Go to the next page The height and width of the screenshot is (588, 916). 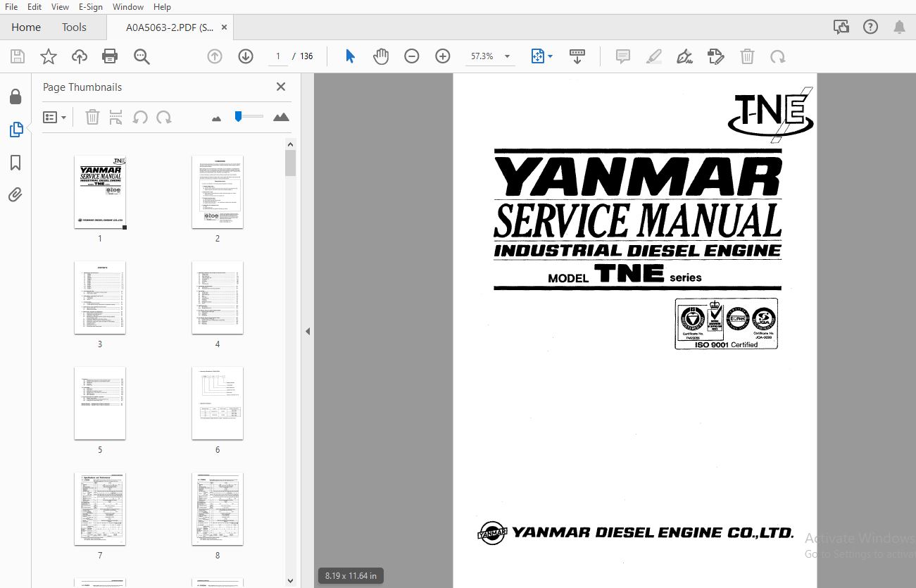[x=246, y=56]
